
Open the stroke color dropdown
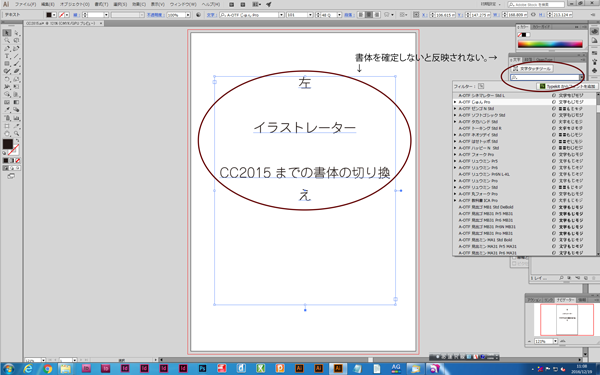tap(67, 15)
